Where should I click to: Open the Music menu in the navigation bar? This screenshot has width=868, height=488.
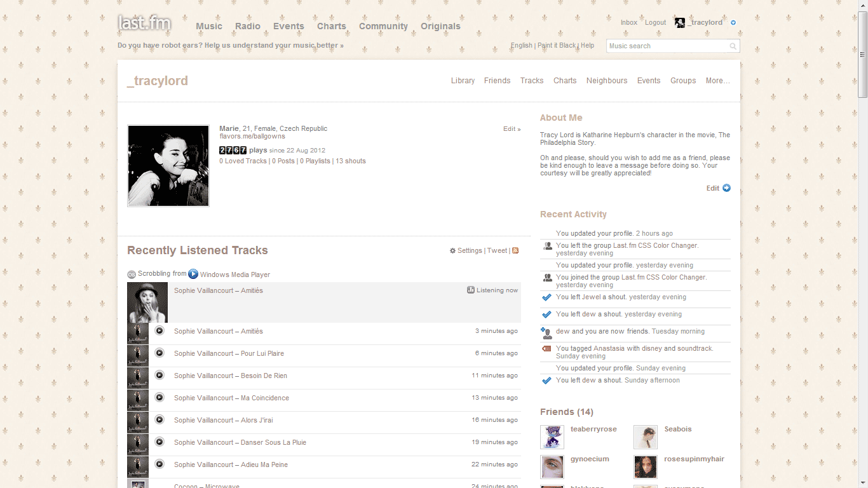point(208,26)
